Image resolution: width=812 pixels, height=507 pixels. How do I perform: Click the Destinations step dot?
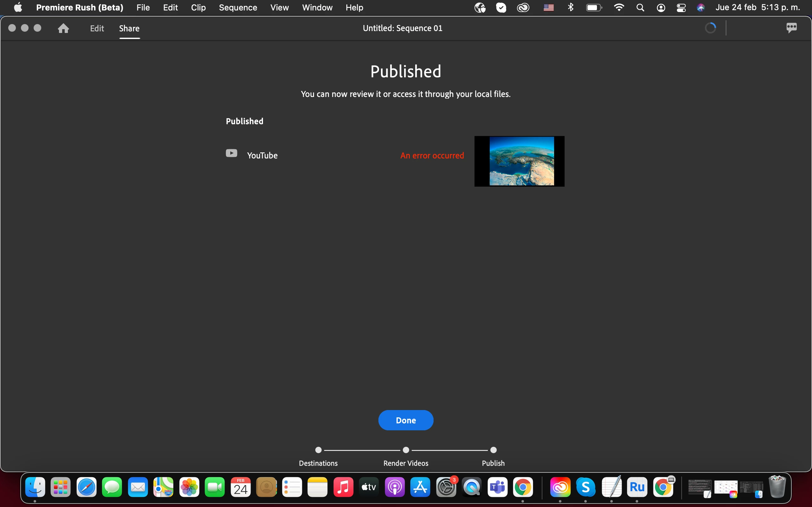pyautogui.click(x=318, y=450)
